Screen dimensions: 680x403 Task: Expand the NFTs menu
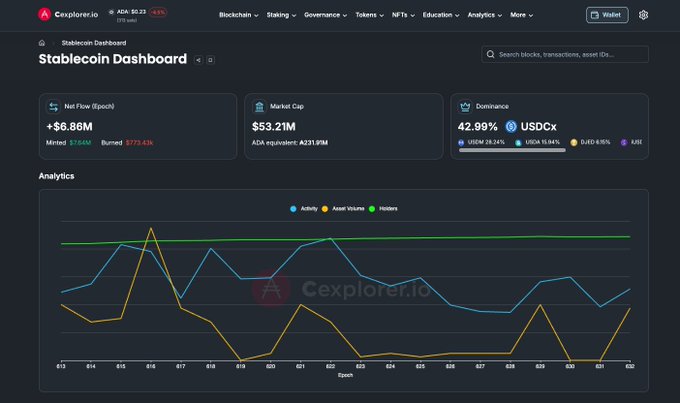tap(403, 15)
